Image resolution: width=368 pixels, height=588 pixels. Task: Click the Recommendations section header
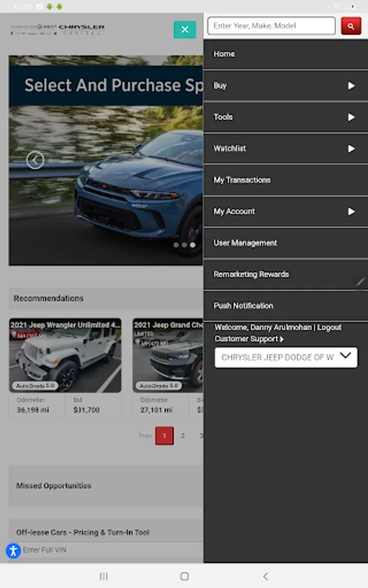(x=106, y=299)
